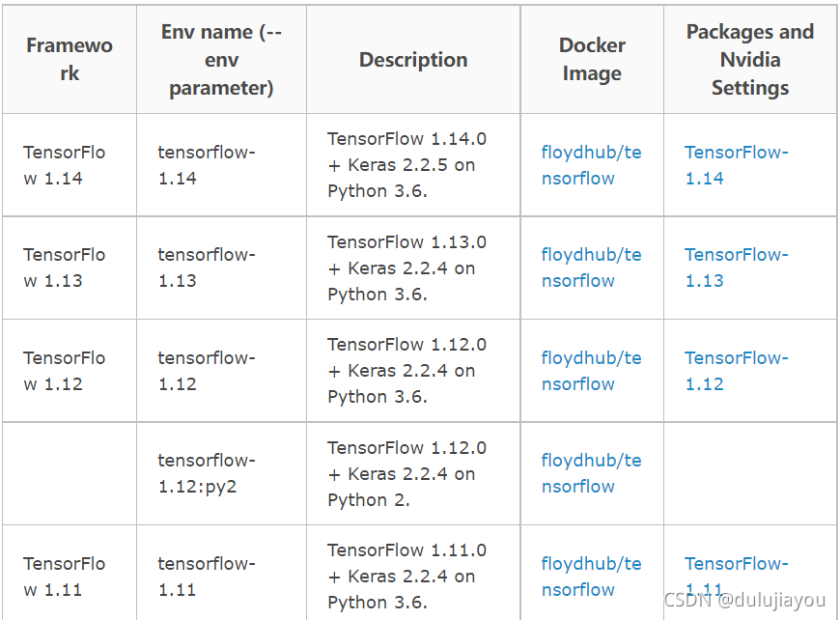Follow Docker image link in TensorFlow 1.11 row
The image size is (840, 620).
point(591,577)
